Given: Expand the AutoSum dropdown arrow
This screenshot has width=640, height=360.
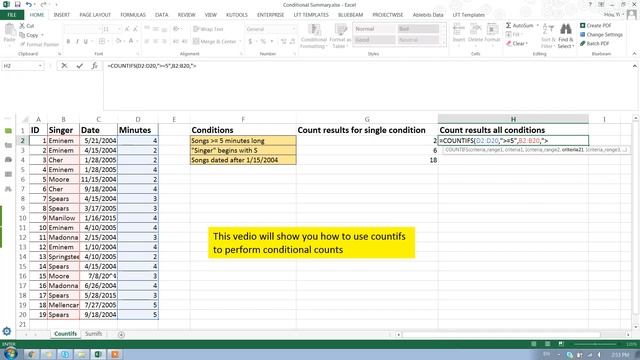Looking at the screenshot, I should (537, 25).
